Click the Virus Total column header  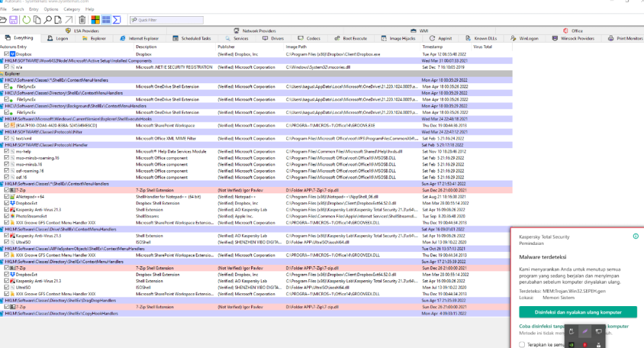(x=491, y=47)
